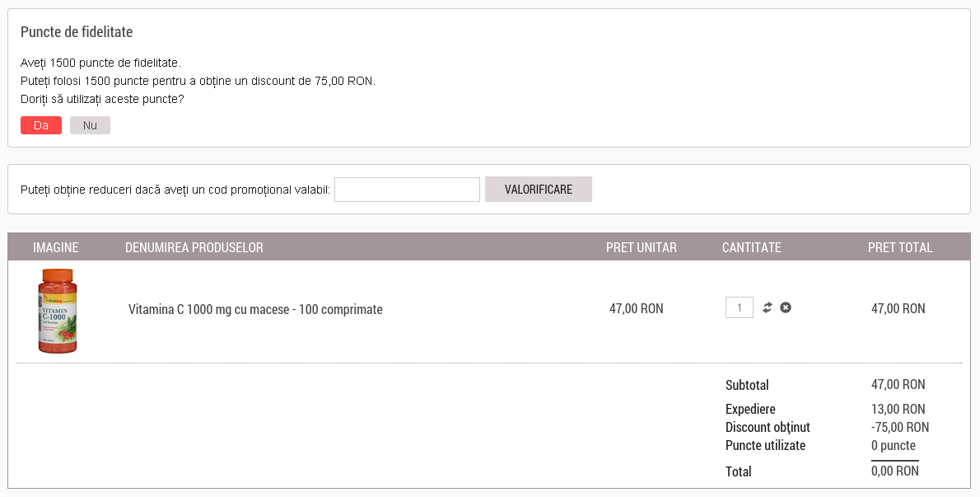Image resolution: width=980 pixels, height=497 pixels.
Task: Click the PRET UNITAR column header
Action: [x=642, y=247]
